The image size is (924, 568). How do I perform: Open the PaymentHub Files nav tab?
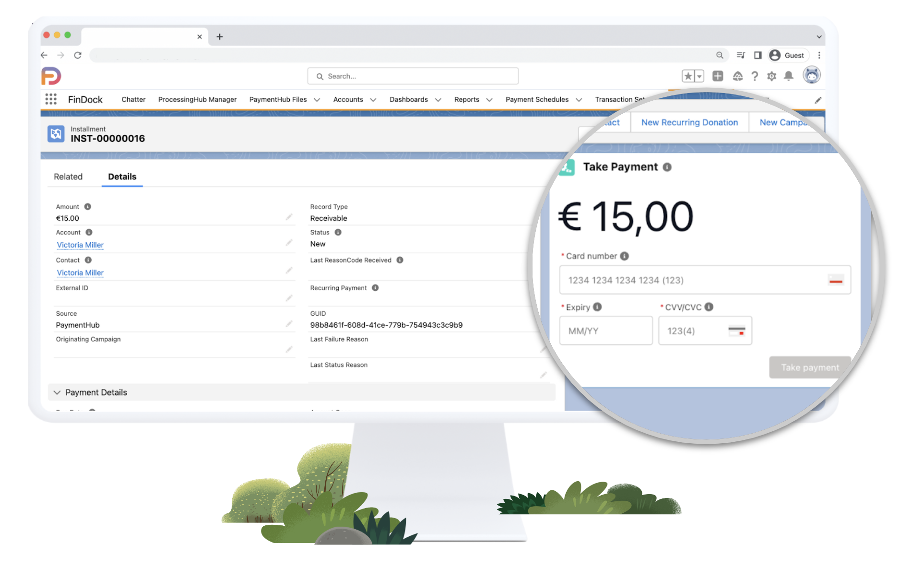pyautogui.click(x=278, y=99)
